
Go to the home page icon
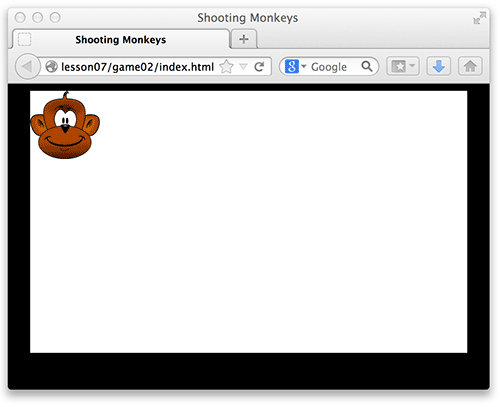pos(470,66)
